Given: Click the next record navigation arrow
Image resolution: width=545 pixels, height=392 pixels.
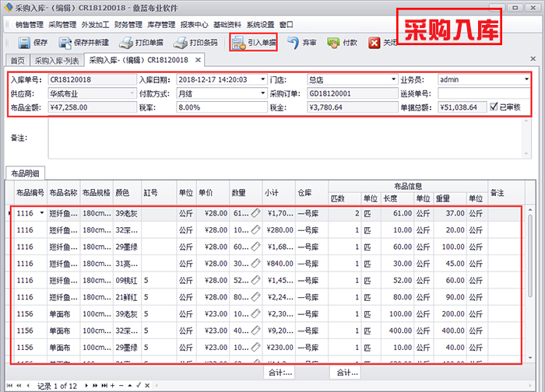Looking at the screenshot, I should pyautogui.click(x=86, y=386).
